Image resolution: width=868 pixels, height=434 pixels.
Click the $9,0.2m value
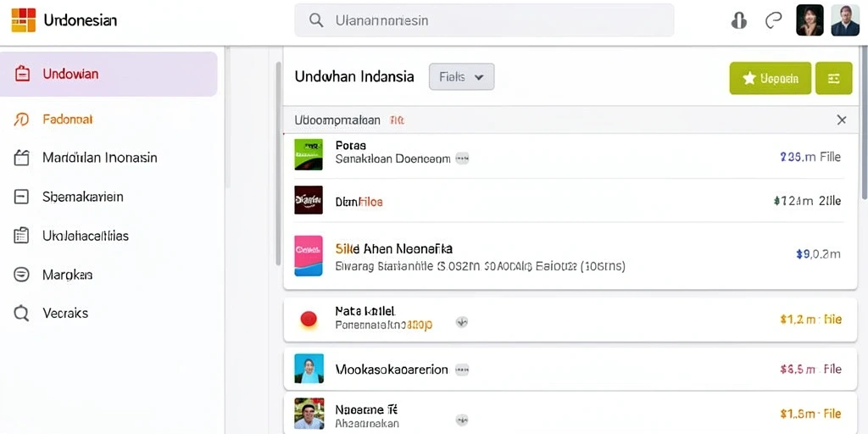(818, 254)
